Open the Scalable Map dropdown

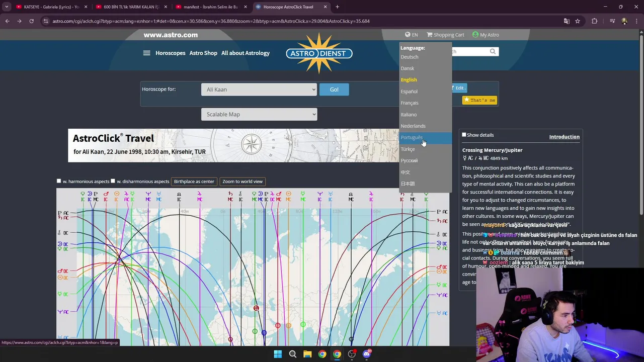pos(259,114)
